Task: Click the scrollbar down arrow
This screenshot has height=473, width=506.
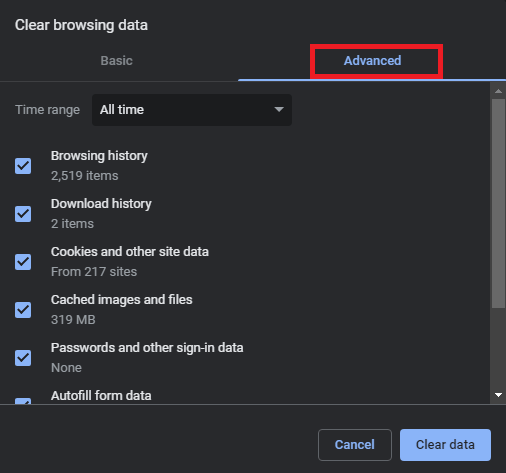Action: (498, 395)
